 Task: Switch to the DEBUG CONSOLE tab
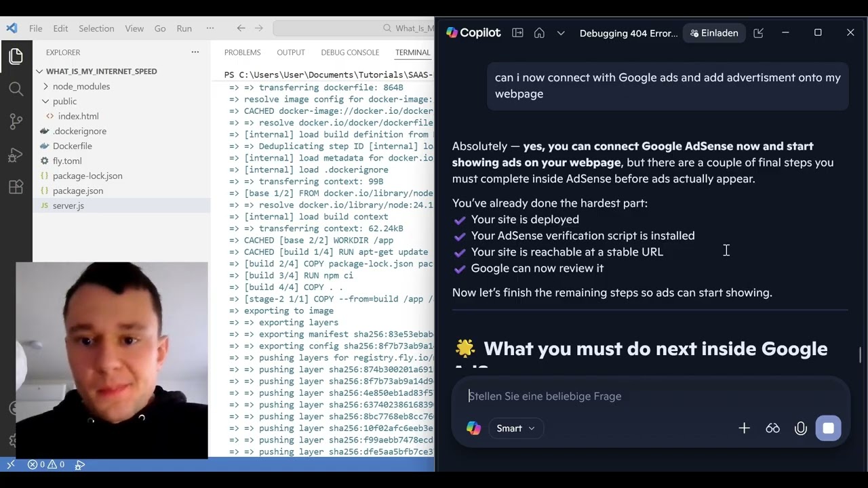point(350,52)
